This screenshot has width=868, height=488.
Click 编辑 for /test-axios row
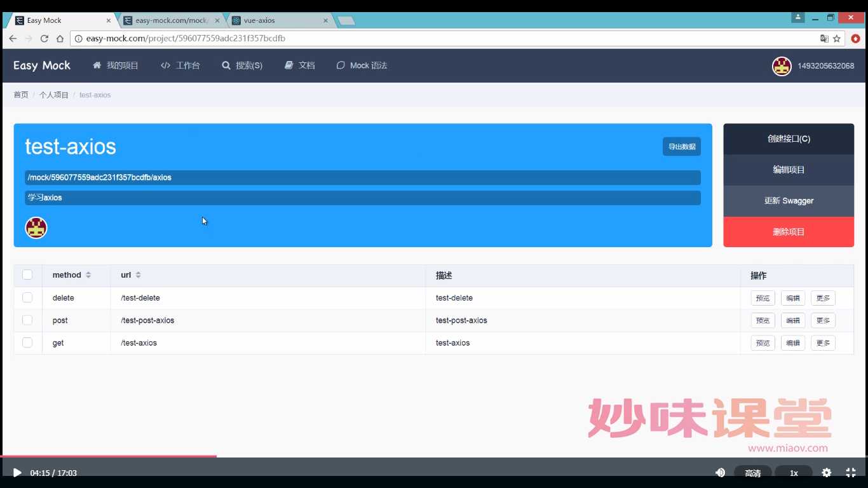pyautogui.click(x=793, y=343)
